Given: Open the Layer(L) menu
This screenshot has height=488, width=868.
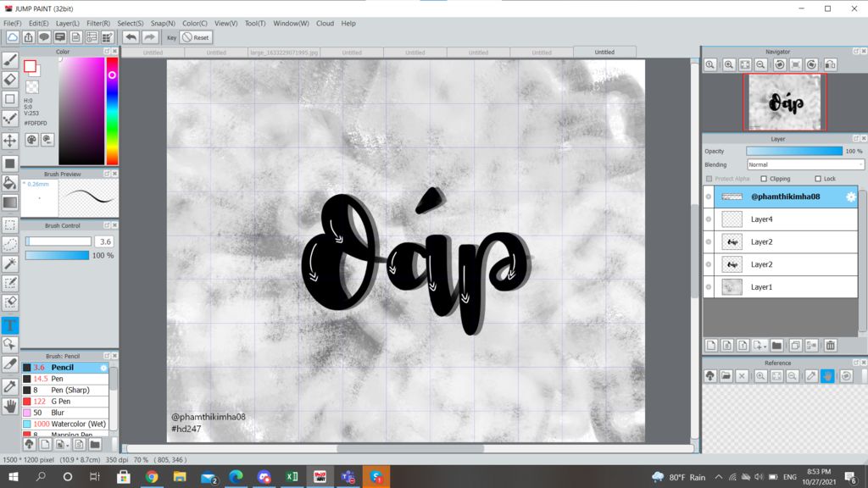Looking at the screenshot, I should pos(68,23).
